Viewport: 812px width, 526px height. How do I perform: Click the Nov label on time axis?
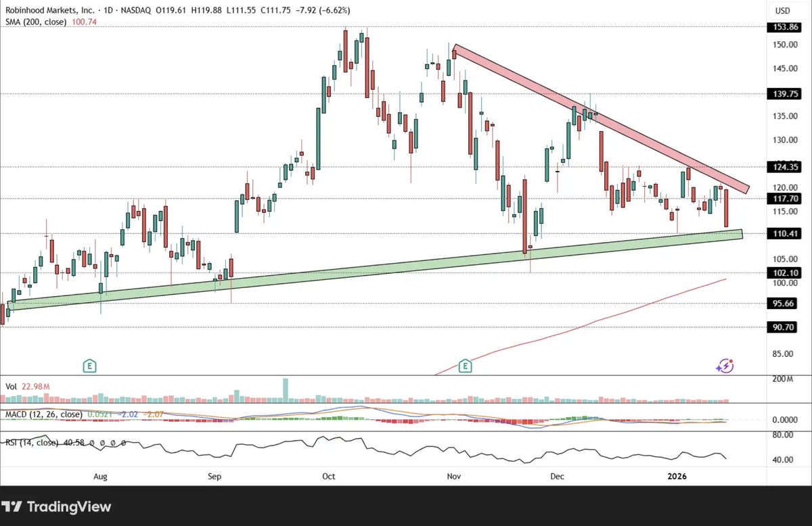[x=454, y=477]
